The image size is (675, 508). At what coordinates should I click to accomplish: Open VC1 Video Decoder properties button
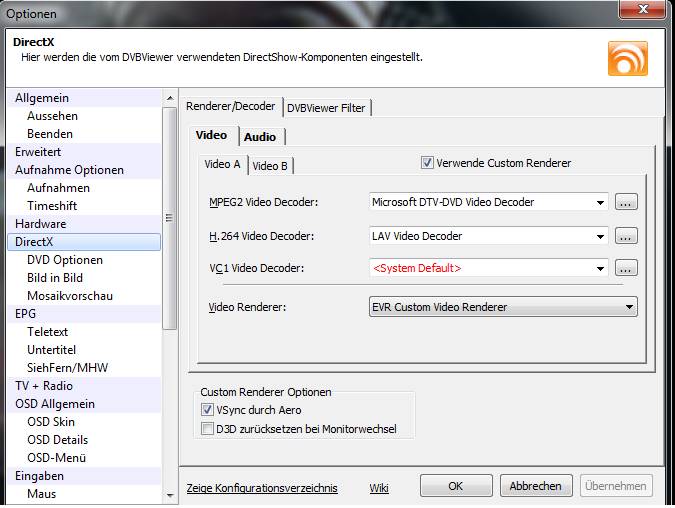pos(626,268)
